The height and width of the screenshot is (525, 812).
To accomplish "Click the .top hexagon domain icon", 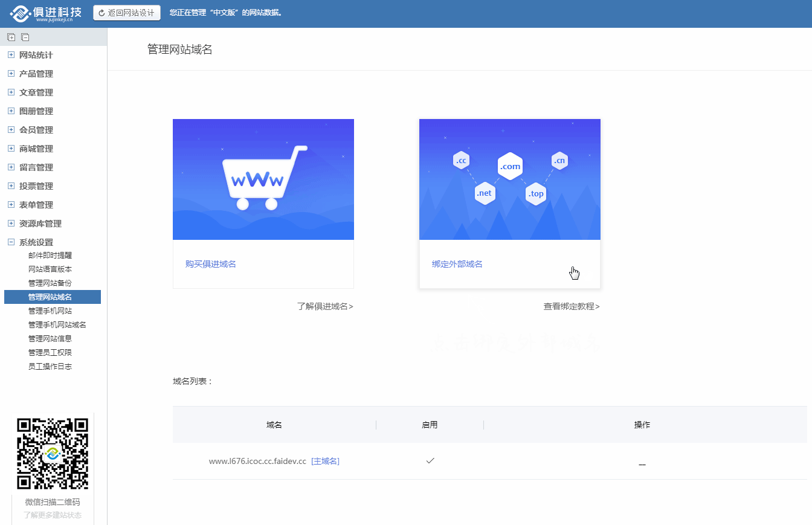I will coord(536,194).
